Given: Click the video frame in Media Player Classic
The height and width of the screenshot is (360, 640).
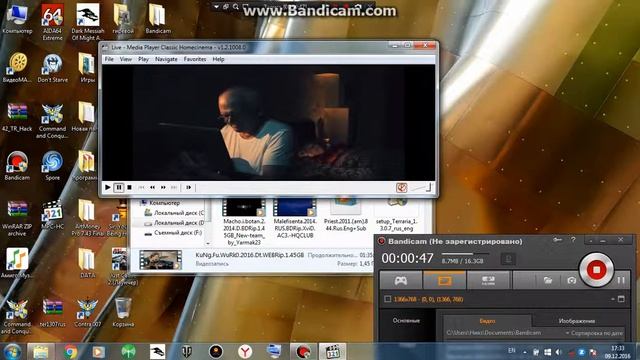Looking at the screenshot, I should 269,122.
